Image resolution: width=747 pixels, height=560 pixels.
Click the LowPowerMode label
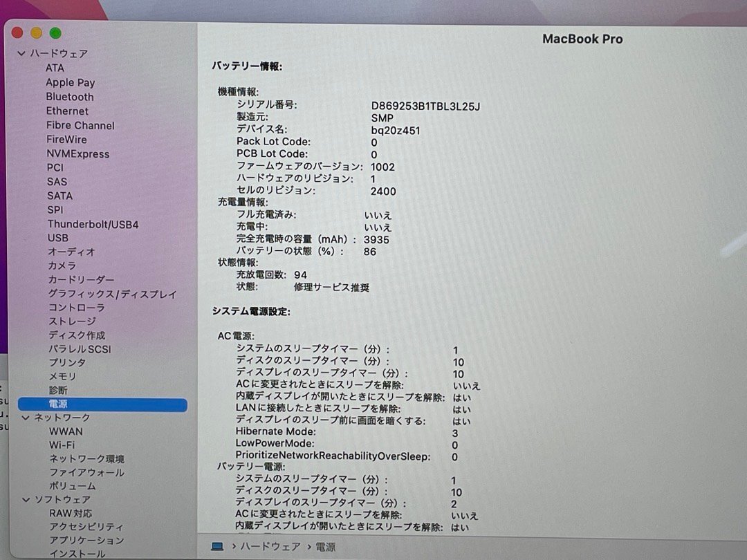click(x=275, y=443)
